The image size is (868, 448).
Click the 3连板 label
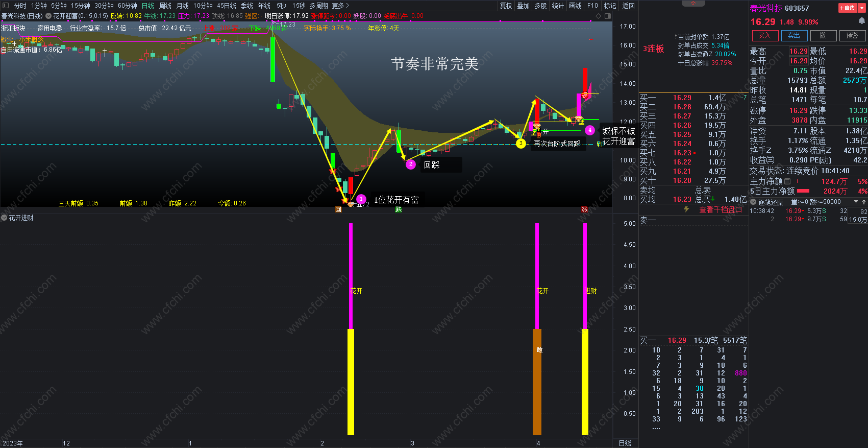(654, 49)
